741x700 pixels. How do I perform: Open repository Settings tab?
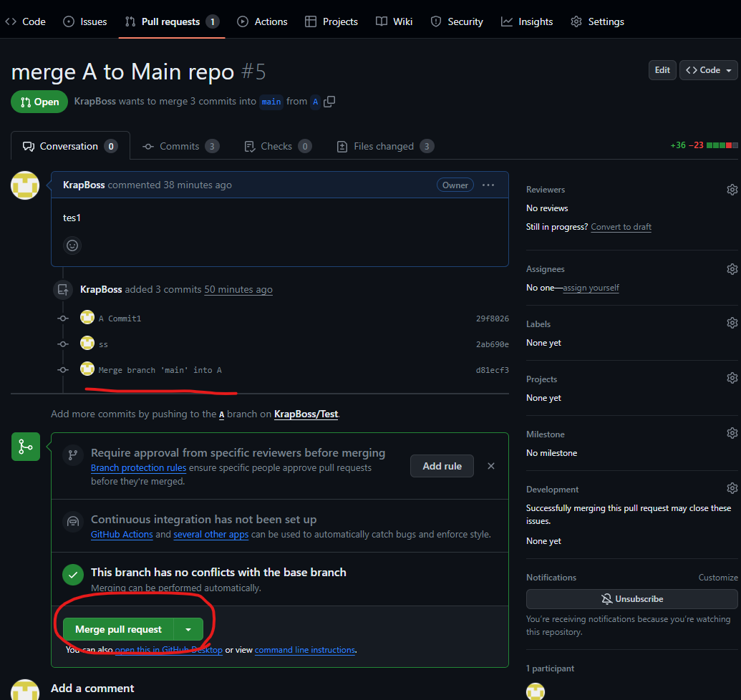pyautogui.click(x=597, y=21)
